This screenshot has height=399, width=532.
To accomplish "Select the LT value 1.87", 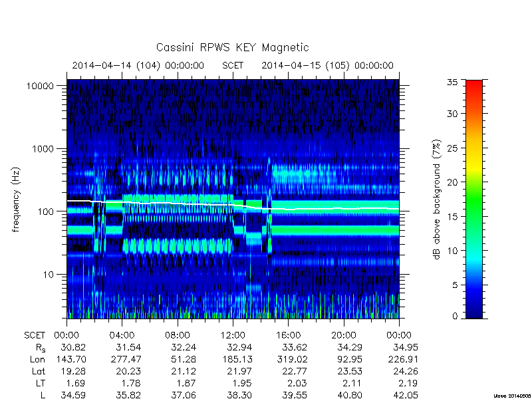I will click(x=187, y=384).
